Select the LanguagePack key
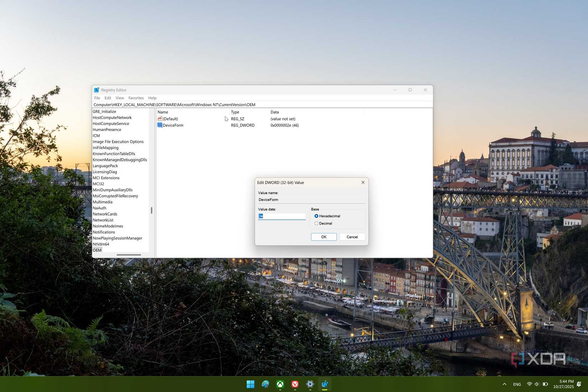Viewport: 588px width, 392px height. click(105, 166)
